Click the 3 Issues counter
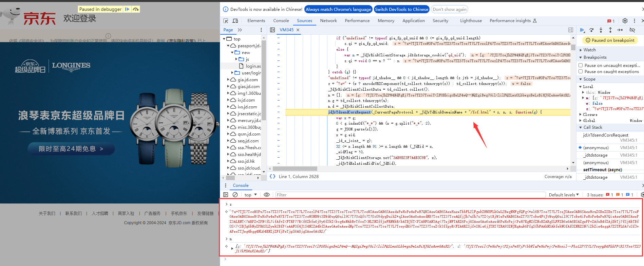 pos(610,195)
